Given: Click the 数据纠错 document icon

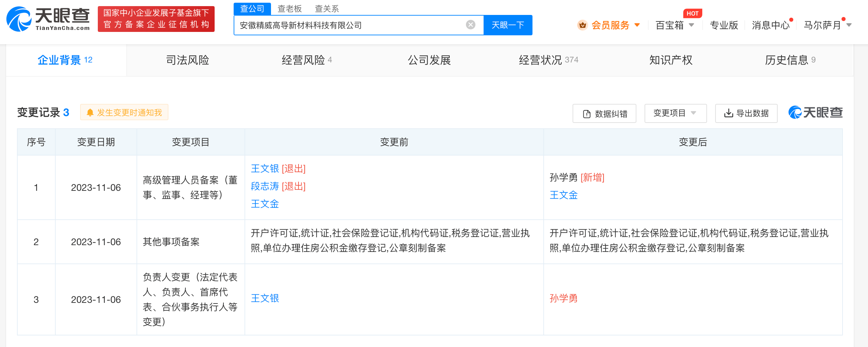Looking at the screenshot, I should pyautogui.click(x=586, y=114).
